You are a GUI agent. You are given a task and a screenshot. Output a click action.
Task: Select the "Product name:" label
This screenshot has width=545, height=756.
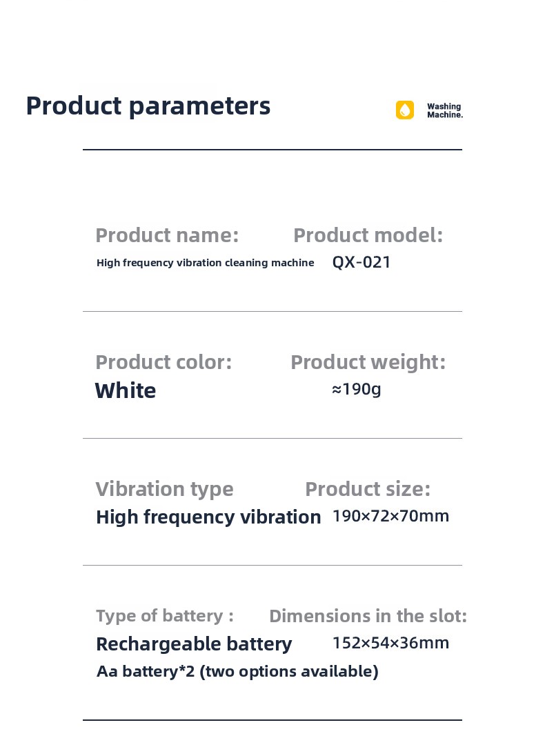(167, 235)
